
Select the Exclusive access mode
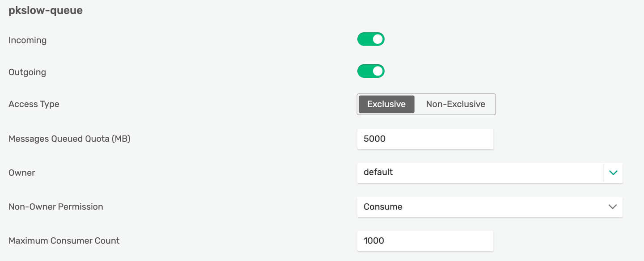pyautogui.click(x=386, y=104)
